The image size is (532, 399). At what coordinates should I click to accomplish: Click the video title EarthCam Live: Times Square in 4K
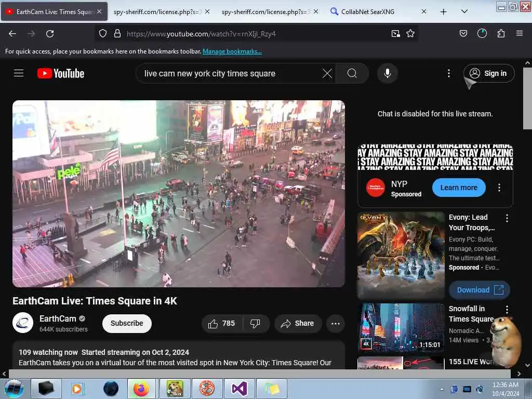(x=95, y=301)
